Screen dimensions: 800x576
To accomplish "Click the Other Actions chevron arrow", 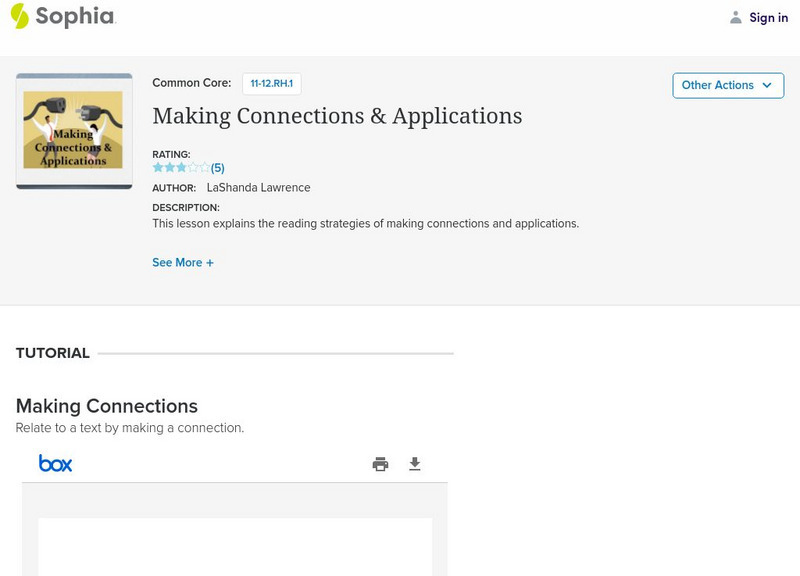I will click(768, 85).
